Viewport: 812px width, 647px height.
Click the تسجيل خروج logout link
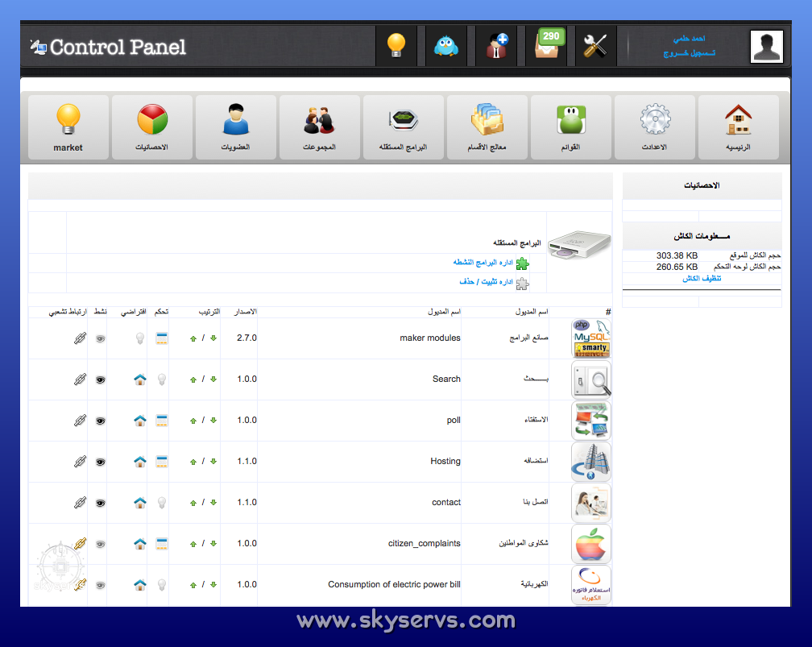point(689,53)
